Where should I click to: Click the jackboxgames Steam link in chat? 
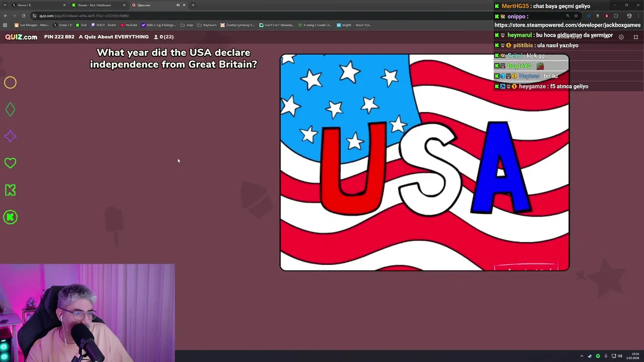568,25
